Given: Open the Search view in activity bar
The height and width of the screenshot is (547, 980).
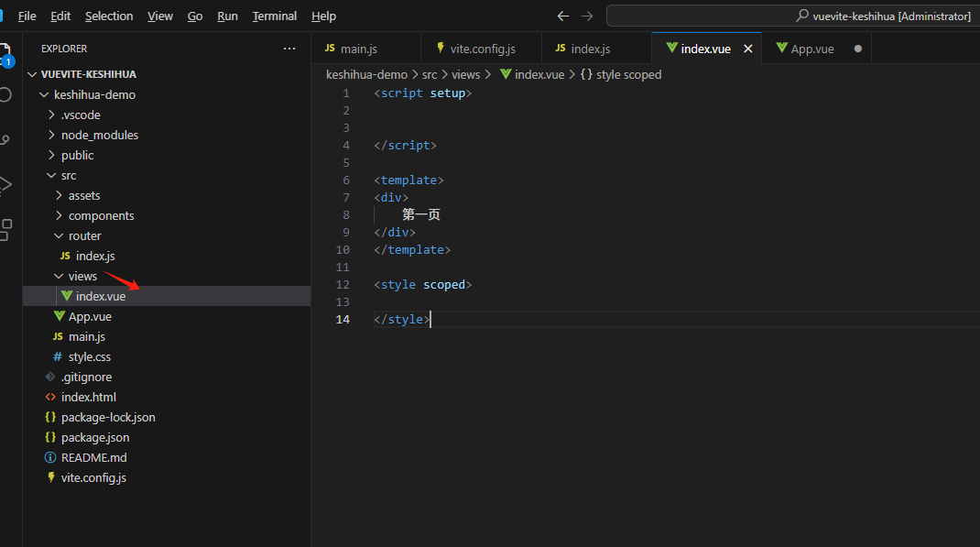Looking at the screenshot, I should click(x=5, y=94).
